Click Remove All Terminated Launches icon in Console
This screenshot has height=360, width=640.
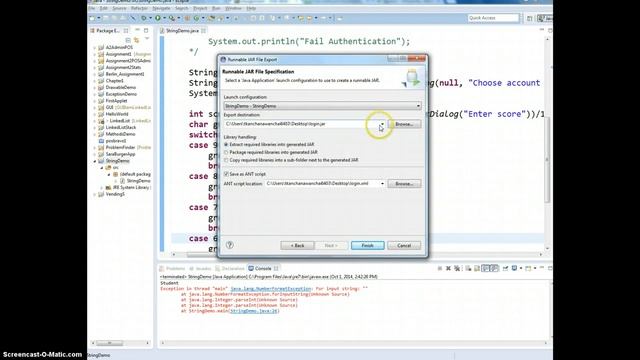point(457,268)
